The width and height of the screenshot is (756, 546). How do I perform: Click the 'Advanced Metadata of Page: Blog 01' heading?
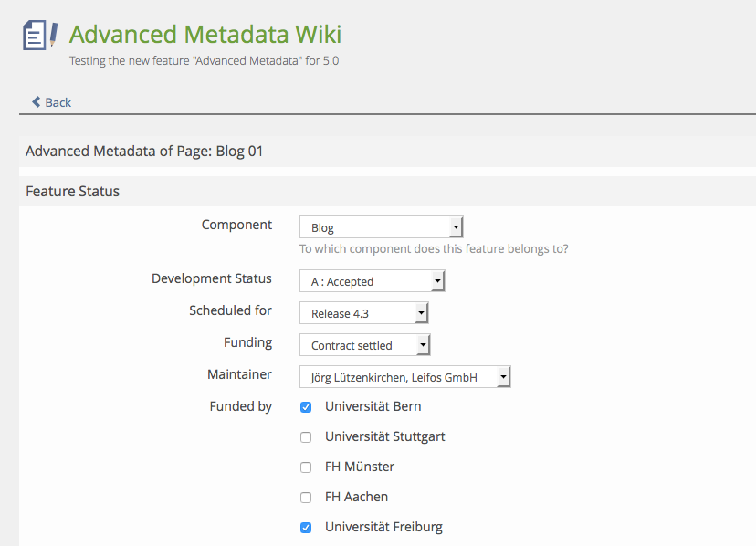[144, 152]
